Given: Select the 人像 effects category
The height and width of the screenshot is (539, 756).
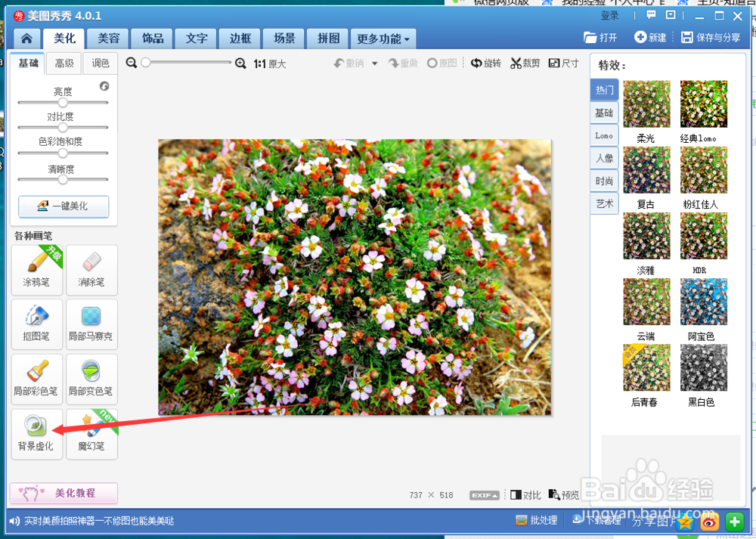Looking at the screenshot, I should 604,158.
